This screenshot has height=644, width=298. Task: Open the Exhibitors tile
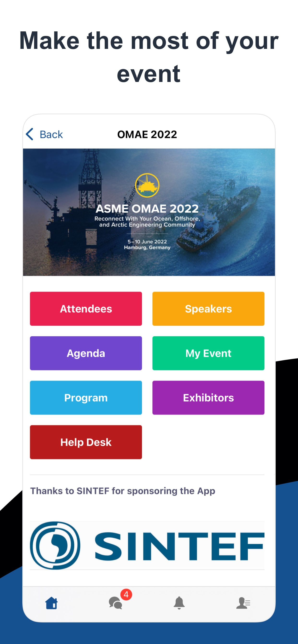pos(208,398)
